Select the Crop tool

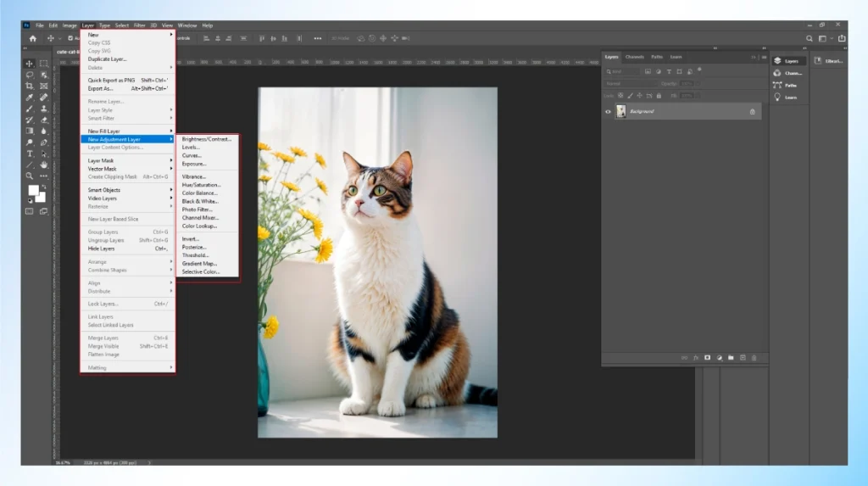tap(30, 86)
